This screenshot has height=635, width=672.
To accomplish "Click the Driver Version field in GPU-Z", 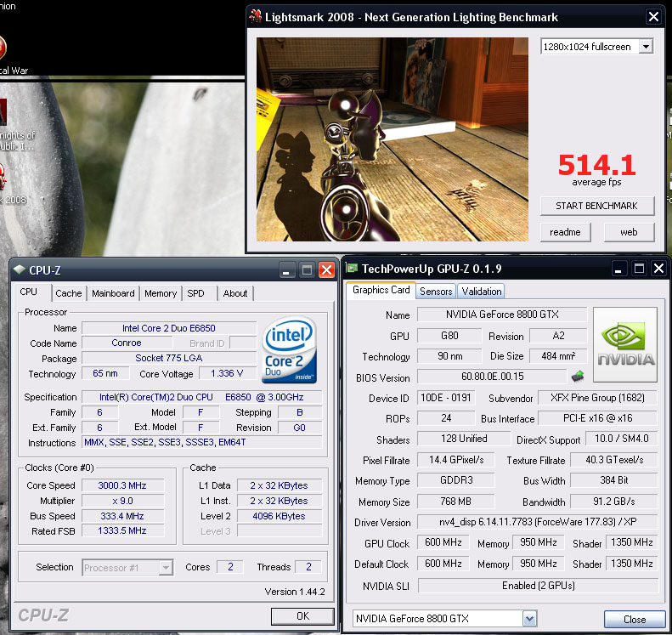I will [x=538, y=522].
